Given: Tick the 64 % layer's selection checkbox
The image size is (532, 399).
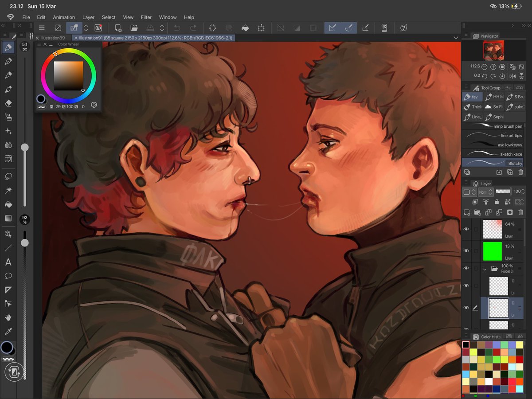Looking at the screenshot, I should 476,229.
